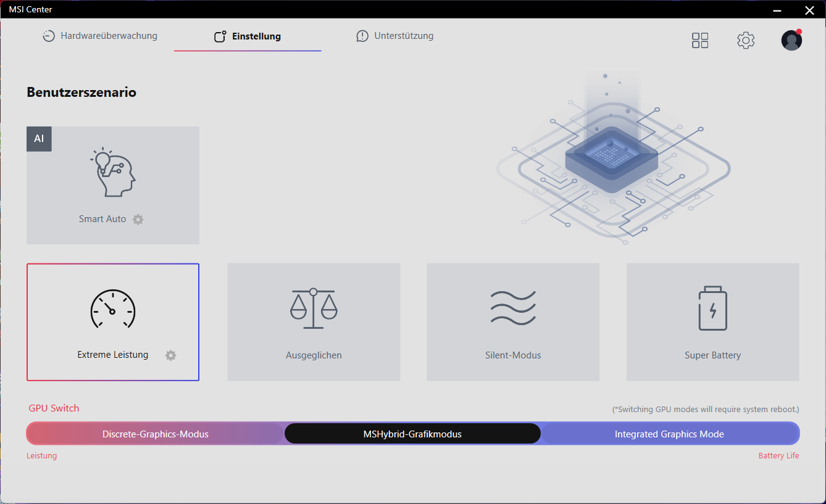Click the Benutzerszenario heading
The height and width of the screenshot is (504, 826).
pos(81,93)
